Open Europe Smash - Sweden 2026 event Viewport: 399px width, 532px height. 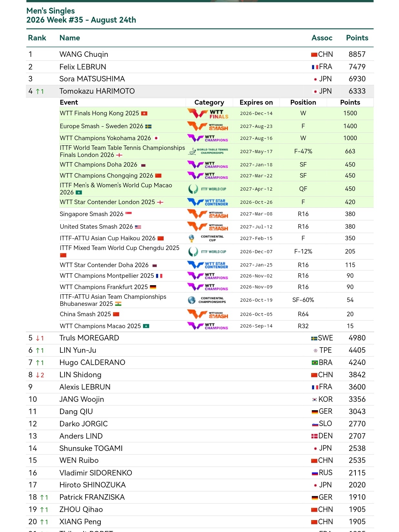click(x=101, y=126)
